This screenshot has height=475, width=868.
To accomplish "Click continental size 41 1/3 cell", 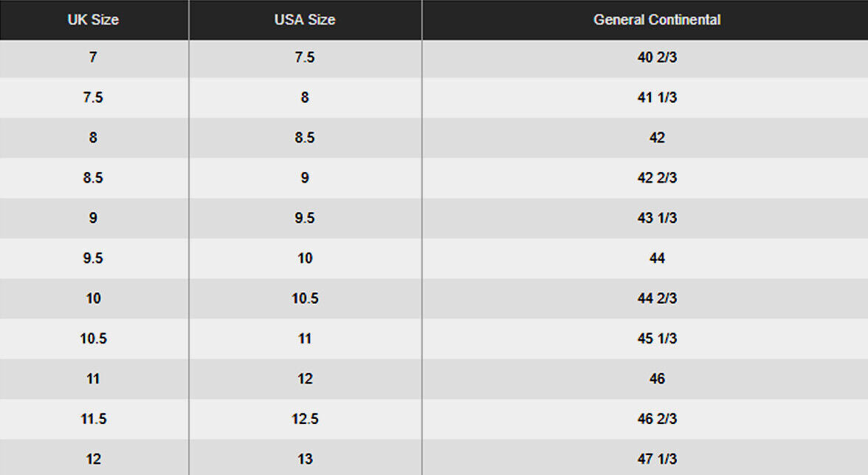I will tap(657, 98).
